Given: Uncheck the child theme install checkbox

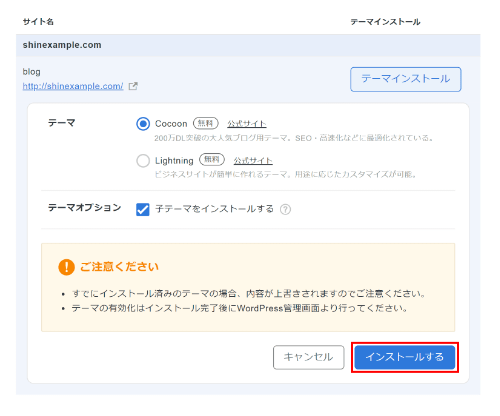Looking at the screenshot, I should [143, 210].
